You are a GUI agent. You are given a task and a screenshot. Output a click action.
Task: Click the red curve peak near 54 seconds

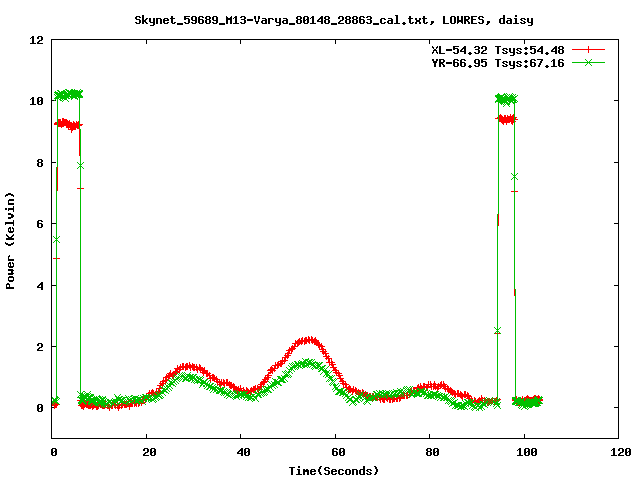point(307,340)
